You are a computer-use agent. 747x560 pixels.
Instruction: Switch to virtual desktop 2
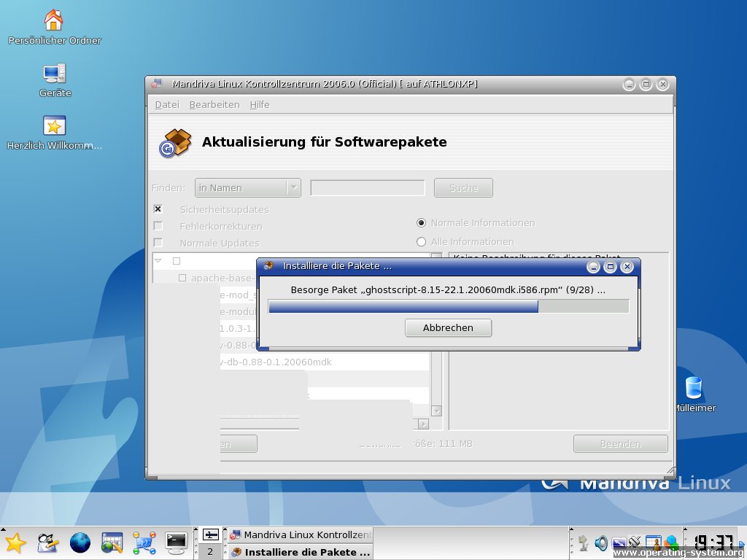pos(211,552)
